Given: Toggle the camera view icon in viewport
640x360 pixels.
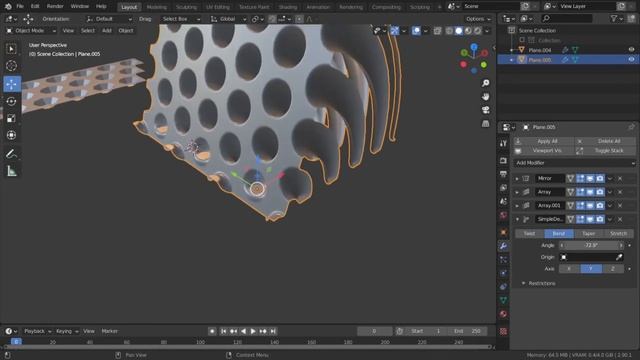Looking at the screenshot, I should coord(485,110).
